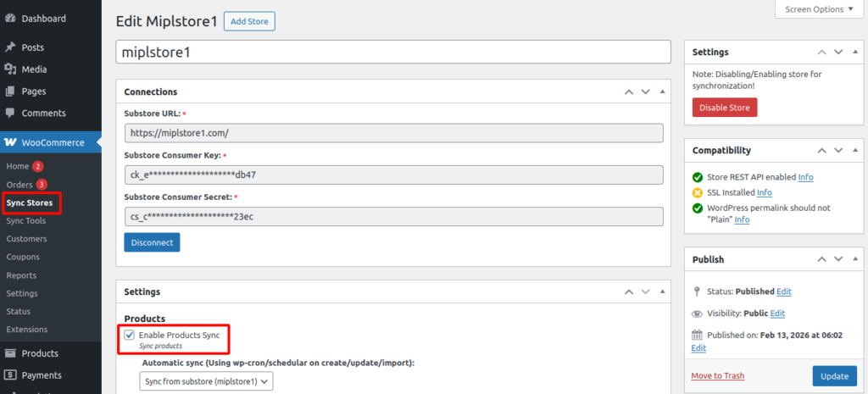Viewport: 868px width, 394px height.
Task: Click the Posts pushpin icon
Action: 10,47
